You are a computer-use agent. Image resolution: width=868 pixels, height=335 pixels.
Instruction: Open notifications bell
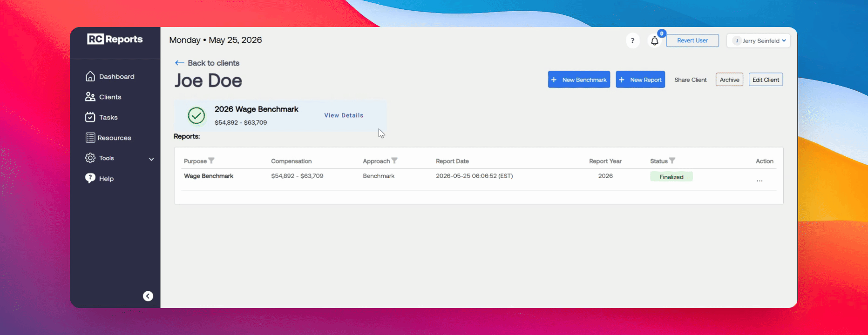coord(655,41)
